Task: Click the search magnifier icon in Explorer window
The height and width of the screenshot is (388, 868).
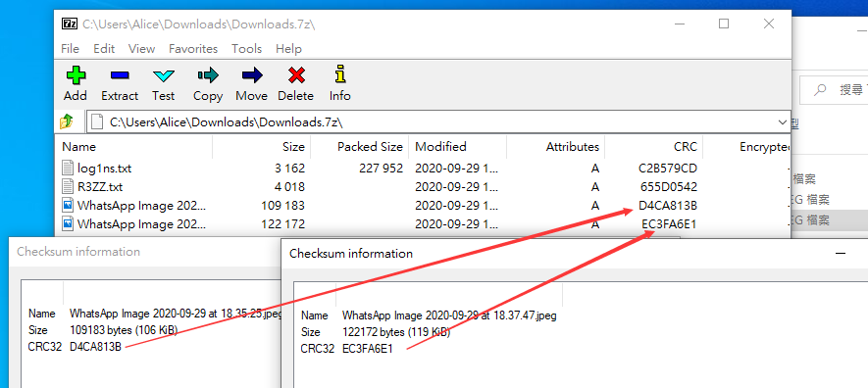Action: point(820,90)
